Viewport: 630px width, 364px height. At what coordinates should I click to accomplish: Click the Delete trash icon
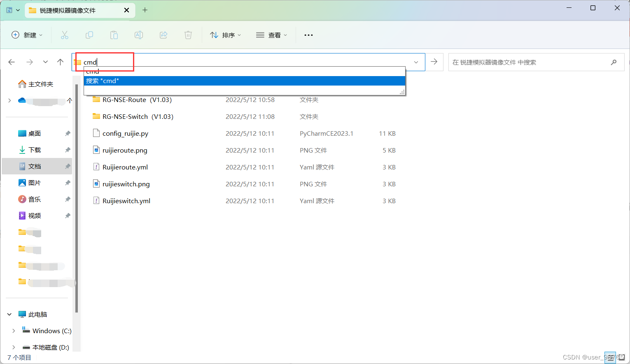point(188,35)
